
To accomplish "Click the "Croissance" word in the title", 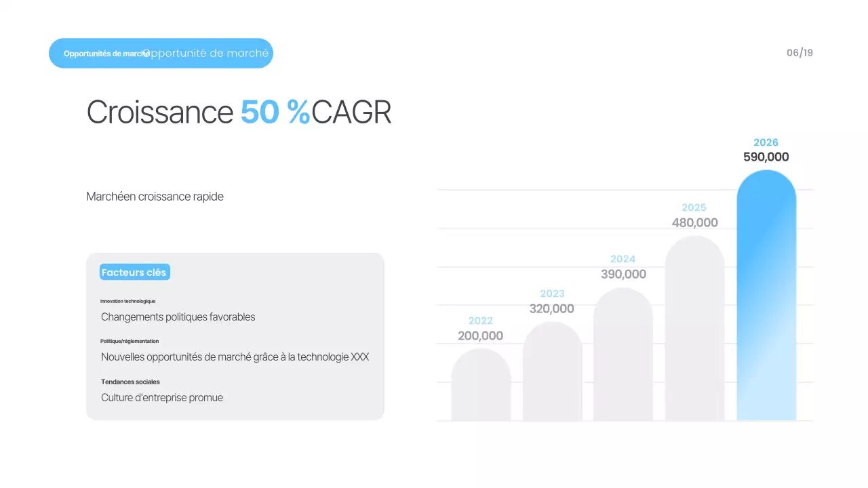I will click(160, 113).
